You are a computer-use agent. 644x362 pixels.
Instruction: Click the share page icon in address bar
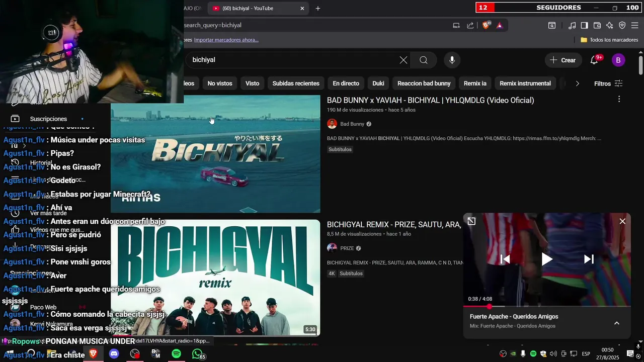(x=470, y=25)
